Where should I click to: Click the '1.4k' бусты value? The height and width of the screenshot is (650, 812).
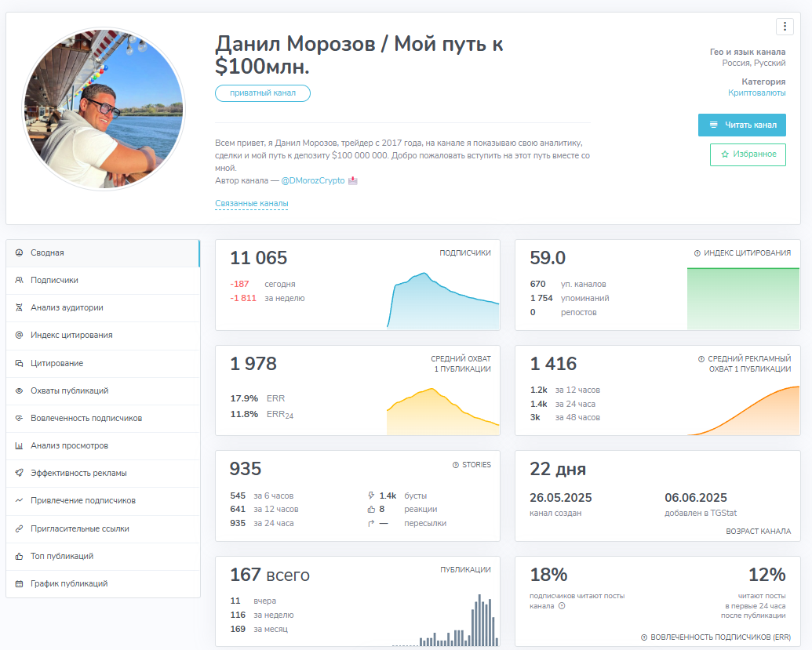tap(388, 496)
